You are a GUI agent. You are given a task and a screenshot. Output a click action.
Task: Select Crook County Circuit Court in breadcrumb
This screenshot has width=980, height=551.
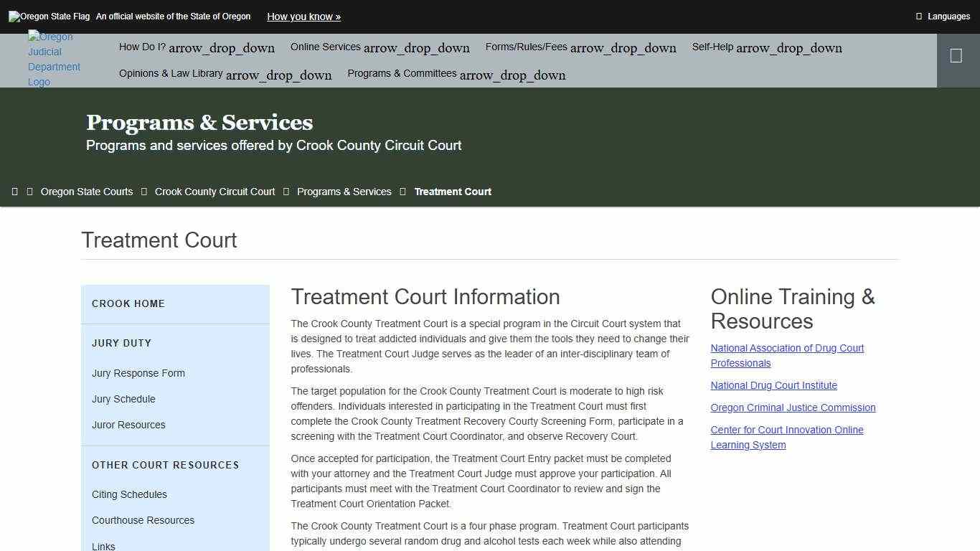click(214, 191)
